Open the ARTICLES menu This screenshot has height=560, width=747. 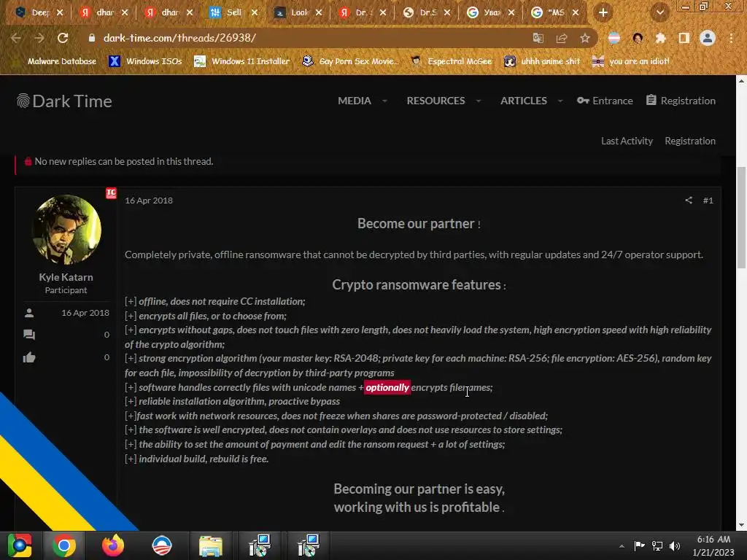(x=524, y=101)
